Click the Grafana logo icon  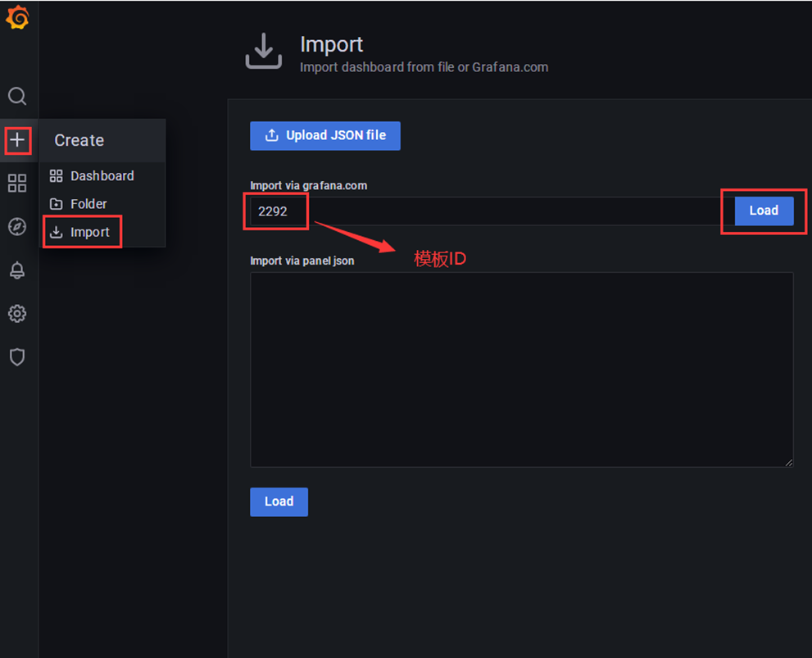(x=17, y=17)
